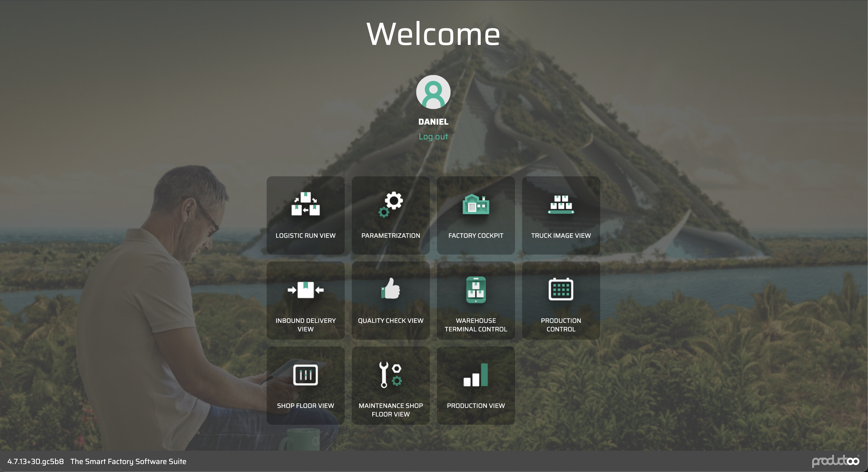Click the Quality Check thumbs-up icon

(x=391, y=289)
